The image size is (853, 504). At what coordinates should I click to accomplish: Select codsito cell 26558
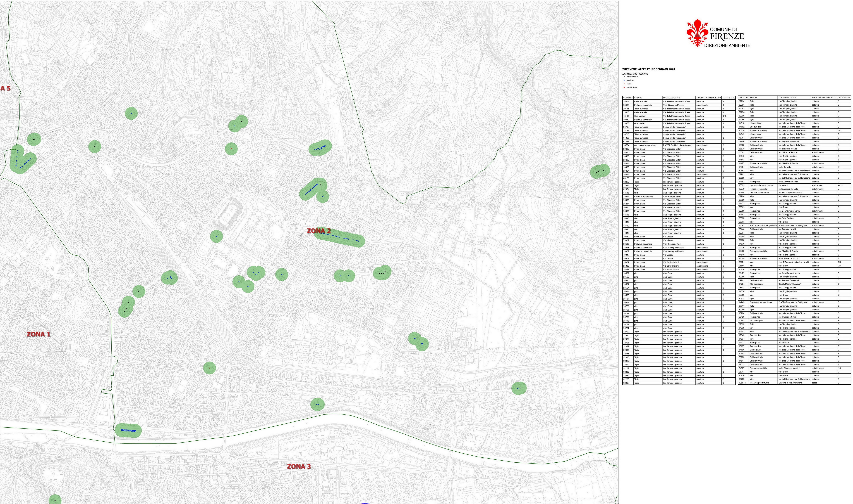[x=743, y=266]
